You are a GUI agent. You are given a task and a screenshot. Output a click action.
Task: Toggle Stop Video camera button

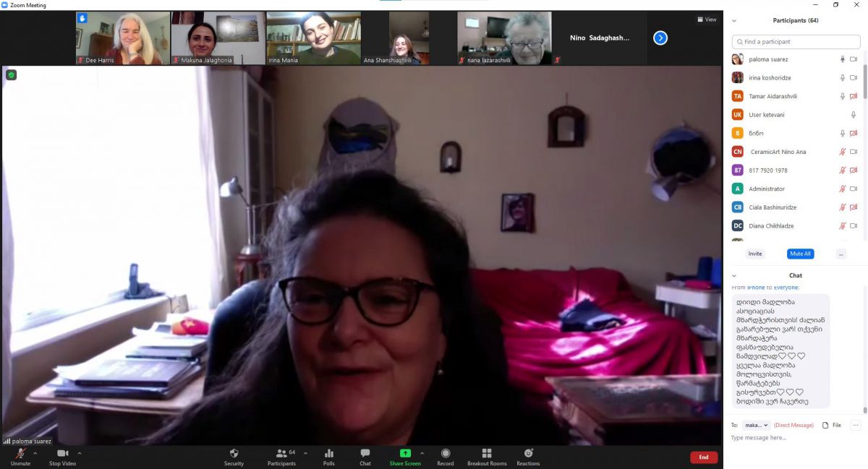pos(62,454)
